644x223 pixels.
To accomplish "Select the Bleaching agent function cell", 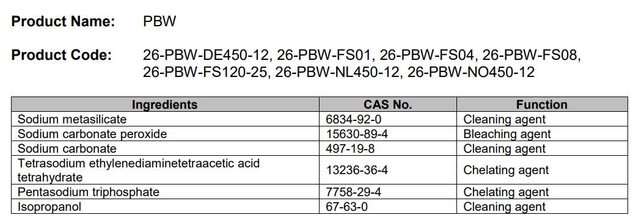I will tap(542, 134).
